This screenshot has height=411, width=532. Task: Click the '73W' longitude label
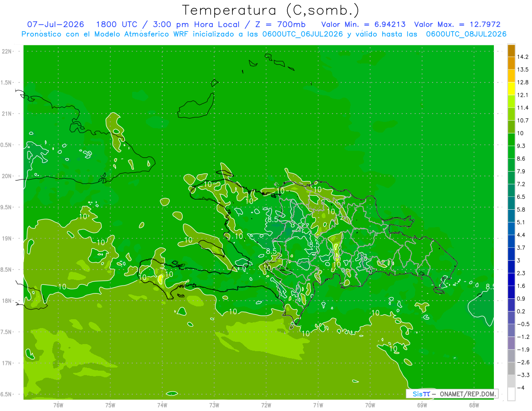pos(214,404)
